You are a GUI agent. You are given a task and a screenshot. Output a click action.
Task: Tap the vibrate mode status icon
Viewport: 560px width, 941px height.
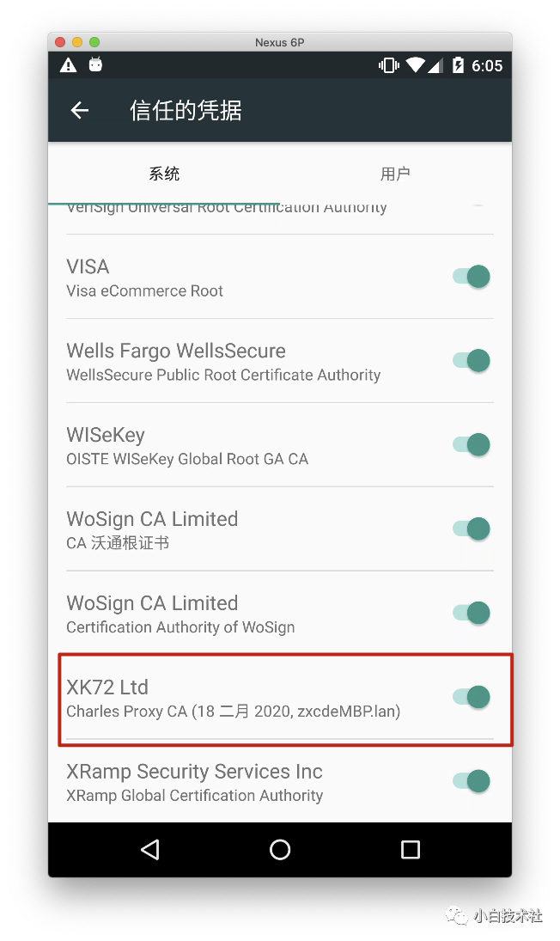(x=388, y=65)
